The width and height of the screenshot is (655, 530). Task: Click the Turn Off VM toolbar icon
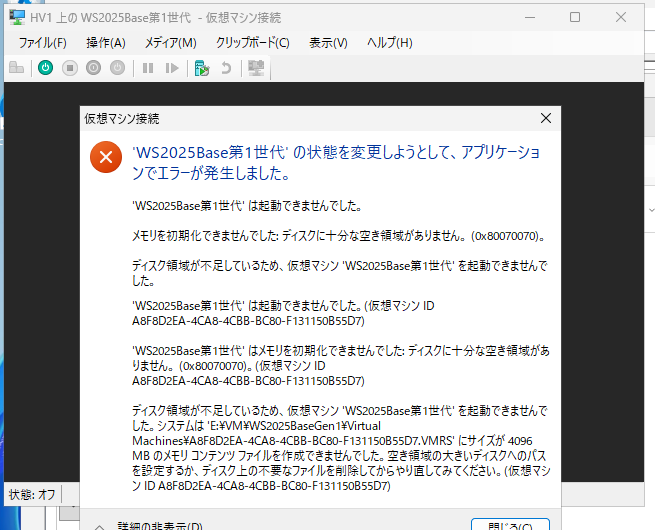[x=70, y=68]
